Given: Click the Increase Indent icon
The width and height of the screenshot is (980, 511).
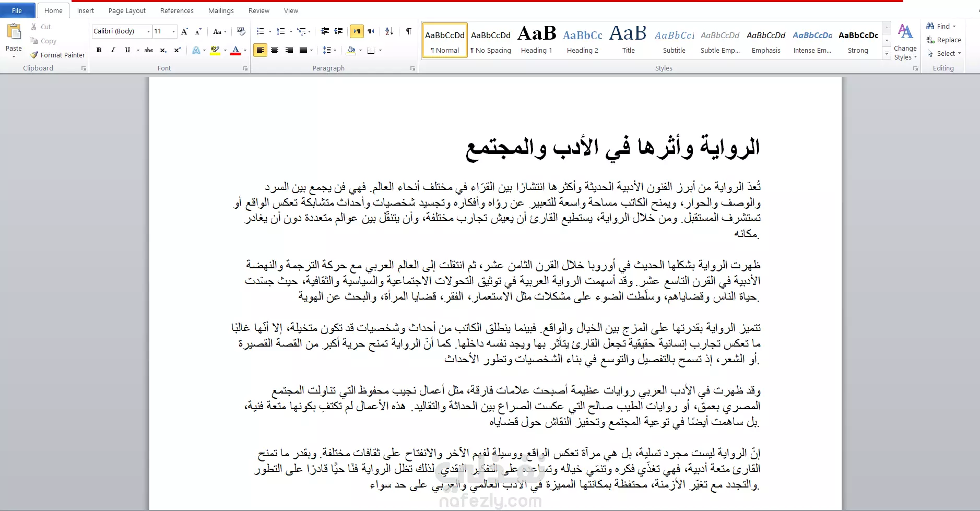Looking at the screenshot, I should [339, 31].
